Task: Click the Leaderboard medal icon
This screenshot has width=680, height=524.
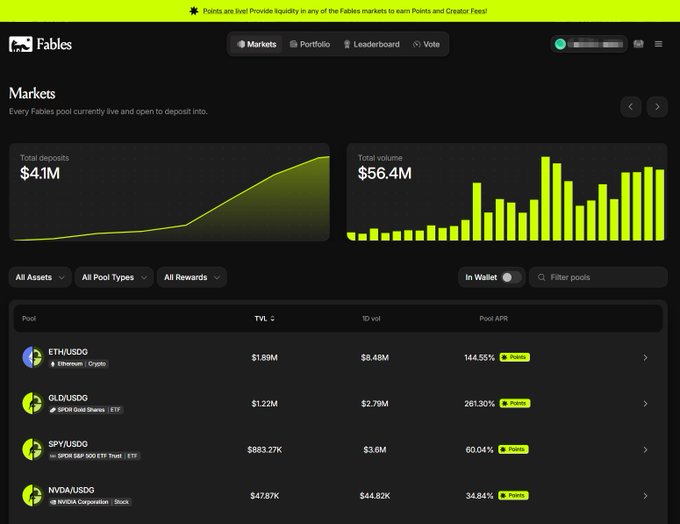Action: (347, 44)
